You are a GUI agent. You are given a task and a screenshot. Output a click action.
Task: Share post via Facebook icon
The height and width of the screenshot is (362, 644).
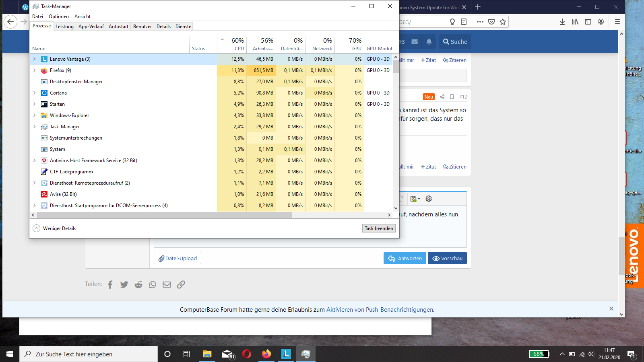click(110, 285)
